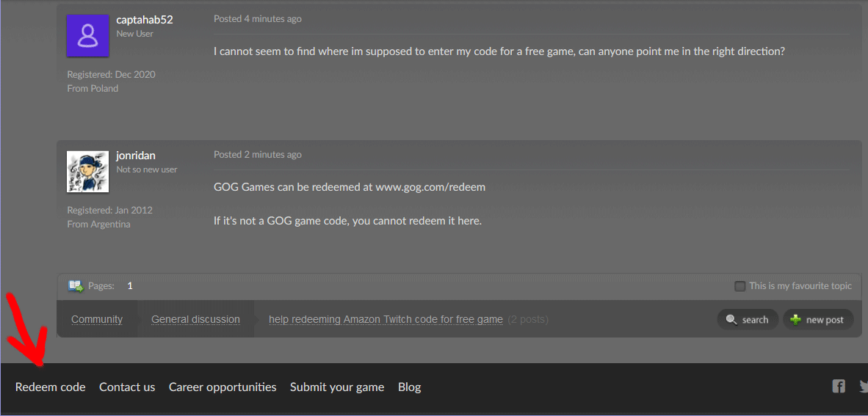
Task: Click the Redeem code footer link
Action: [51, 387]
